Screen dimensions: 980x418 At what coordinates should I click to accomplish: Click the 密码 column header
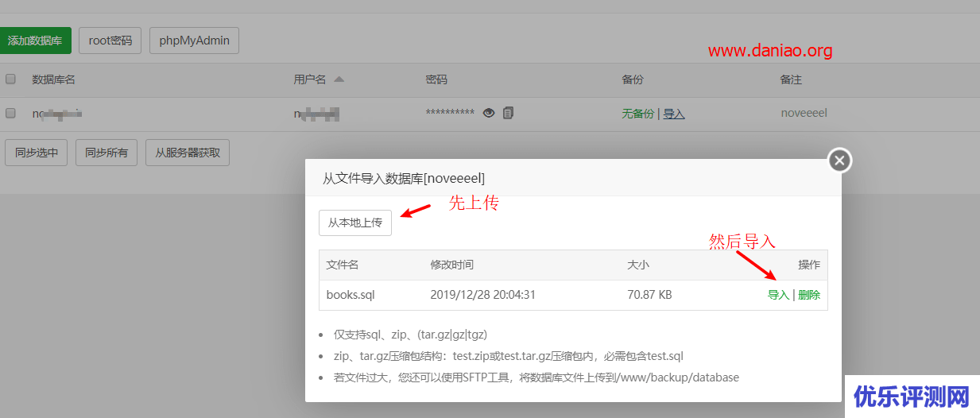point(437,79)
